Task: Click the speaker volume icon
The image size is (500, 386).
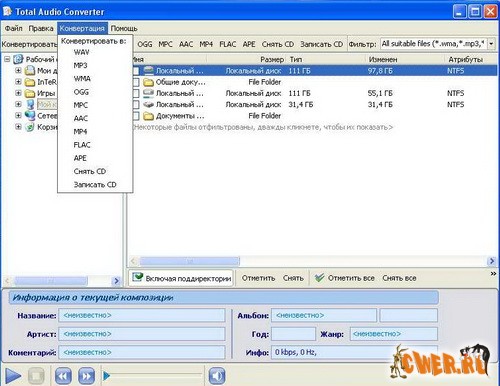Action: tap(217, 376)
